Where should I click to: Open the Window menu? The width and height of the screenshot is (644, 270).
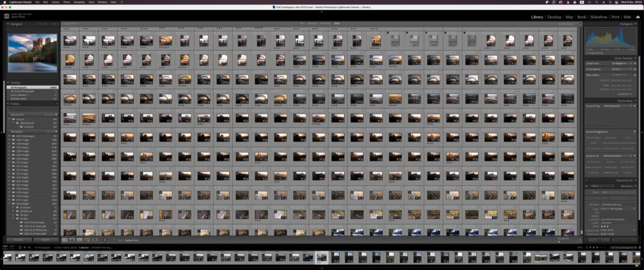click(103, 2)
